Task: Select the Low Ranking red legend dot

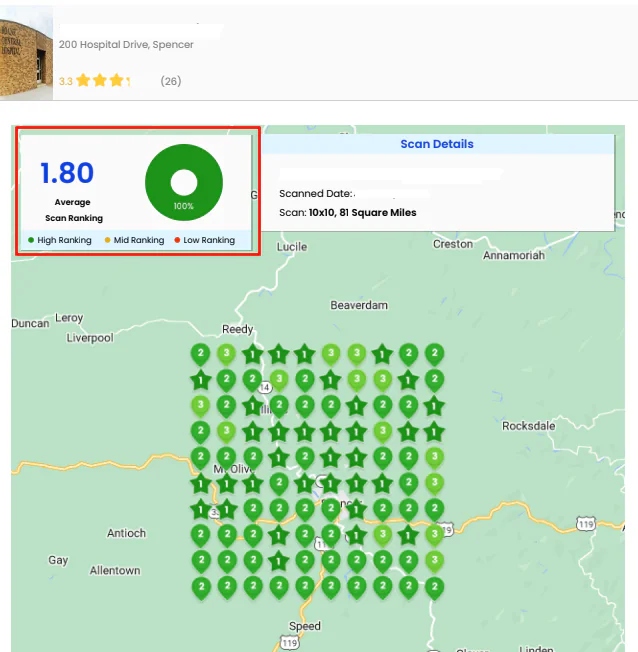Action: [x=177, y=240]
